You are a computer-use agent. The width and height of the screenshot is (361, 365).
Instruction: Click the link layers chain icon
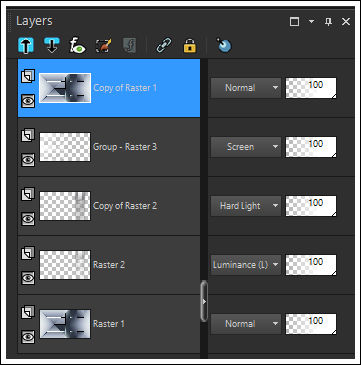(x=164, y=45)
